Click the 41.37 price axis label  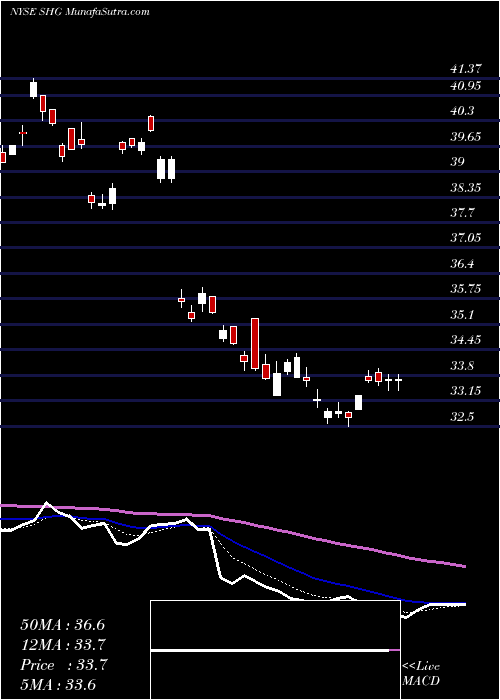coord(466,69)
